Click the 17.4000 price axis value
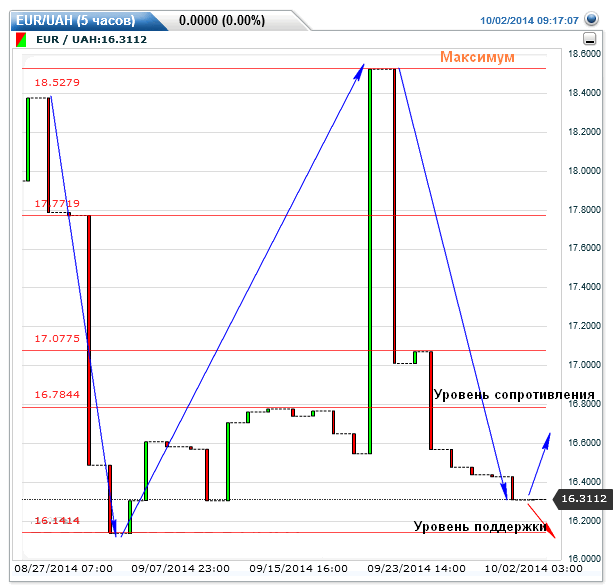 [584, 287]
